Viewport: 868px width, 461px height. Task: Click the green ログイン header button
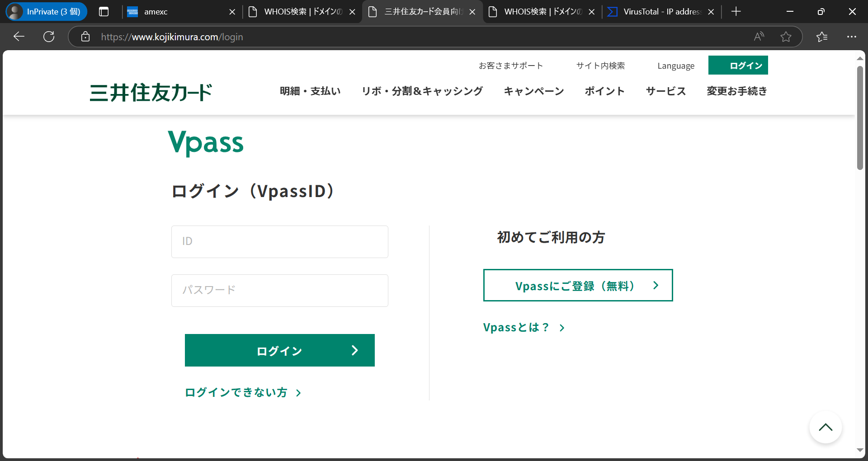[738, 65]
